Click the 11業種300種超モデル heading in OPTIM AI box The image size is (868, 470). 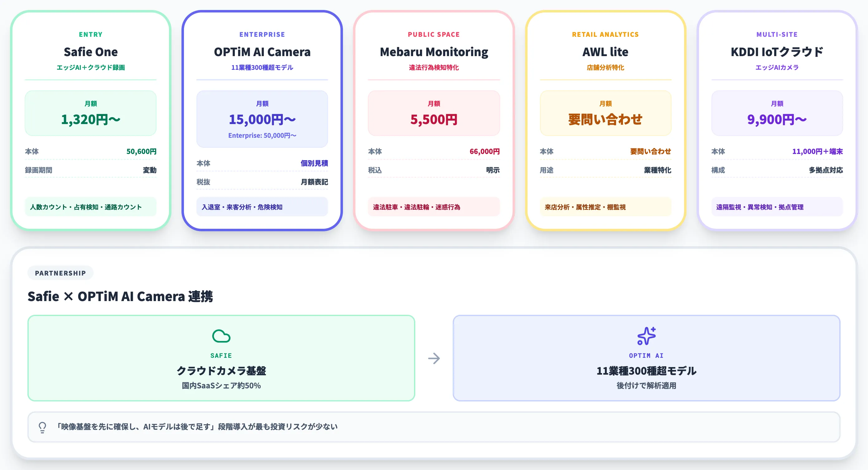coord(646,371)
